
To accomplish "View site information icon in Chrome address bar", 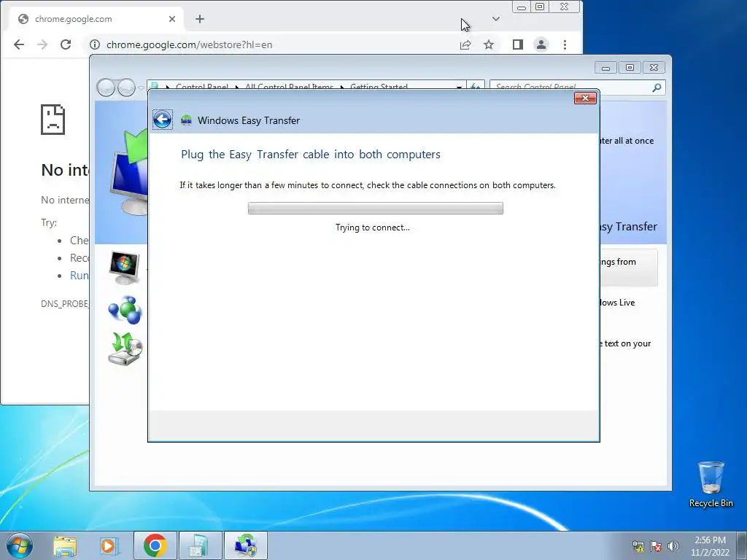I will tap(95, 44).
